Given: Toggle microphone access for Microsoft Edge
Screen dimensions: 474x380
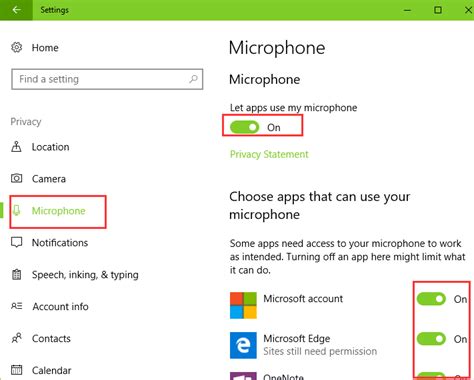Looking at the screenshot, I should pos(431,339).
